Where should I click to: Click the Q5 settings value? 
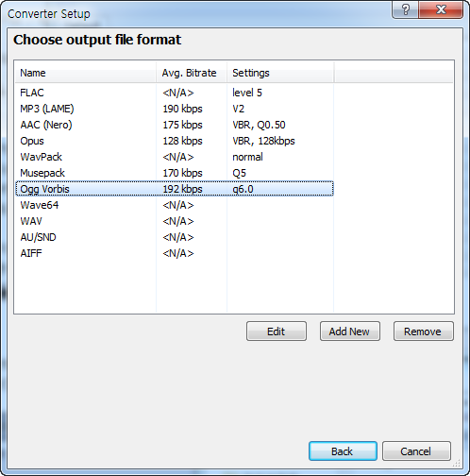239,173
